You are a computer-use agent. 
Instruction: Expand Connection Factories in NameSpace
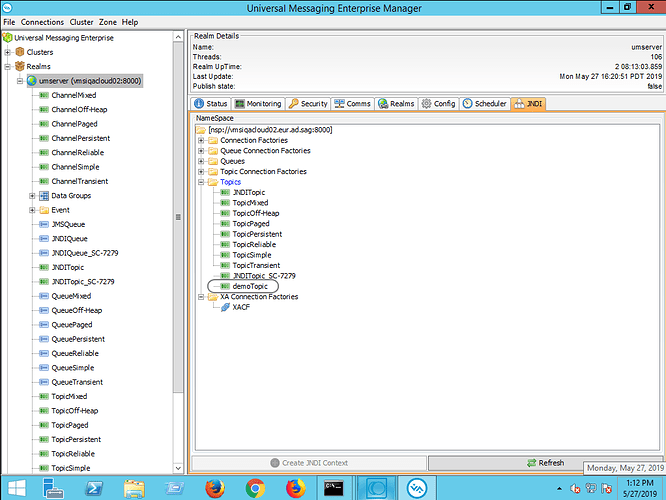click(x=201, y=140)
